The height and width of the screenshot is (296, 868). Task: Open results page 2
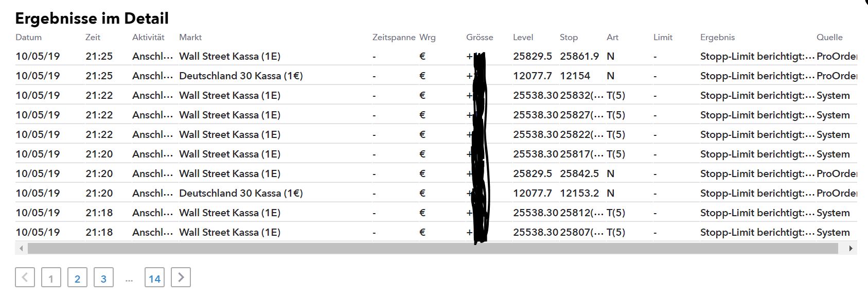(77, 278)
